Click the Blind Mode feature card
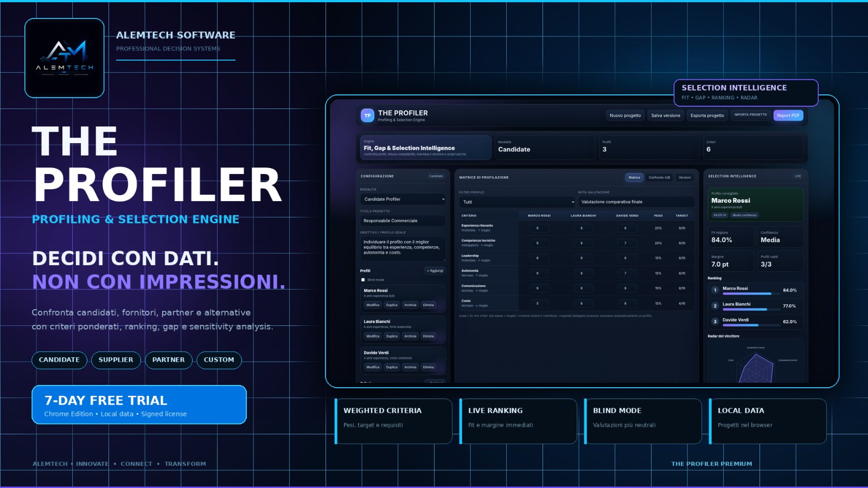The height and width of the screenshot is (488, 868). tap(643, 421)
